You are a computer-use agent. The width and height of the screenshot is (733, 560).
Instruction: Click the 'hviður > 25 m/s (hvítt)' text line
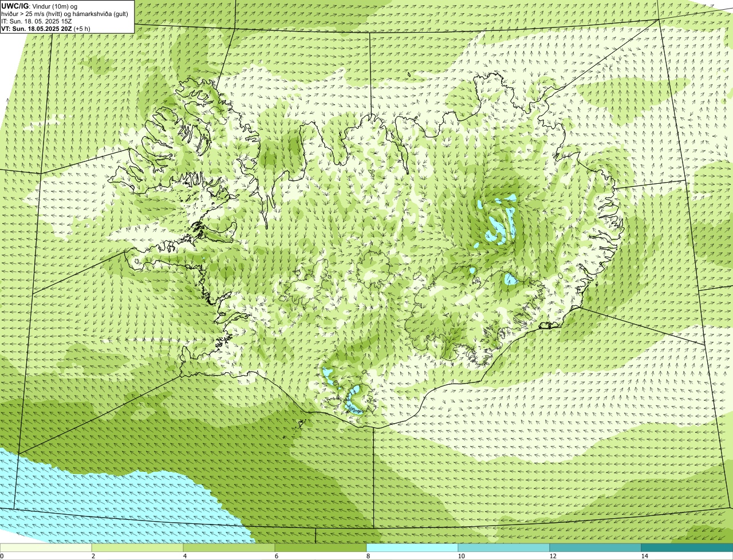tap(65, 14)
